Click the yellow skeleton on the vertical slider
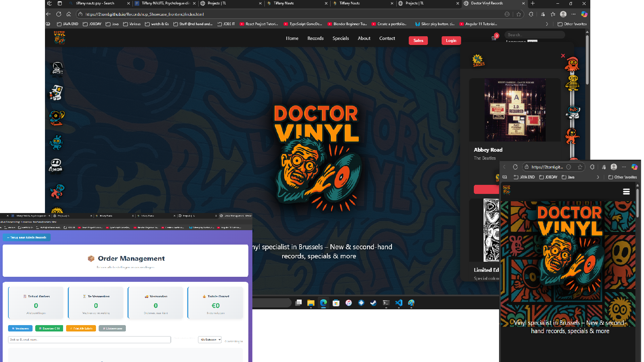This screenshot has height=362, width=644. (x=573, y=83)
